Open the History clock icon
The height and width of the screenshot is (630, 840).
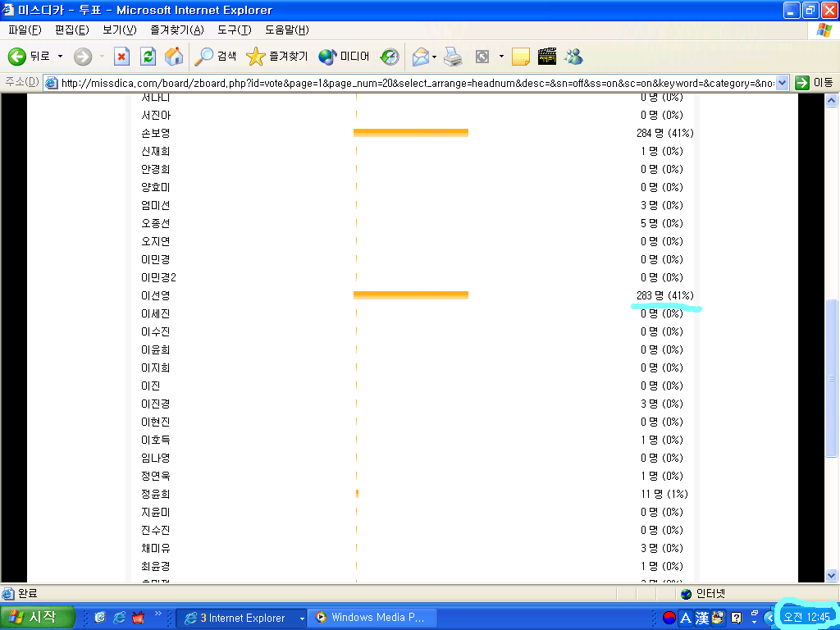click(390, 57)
